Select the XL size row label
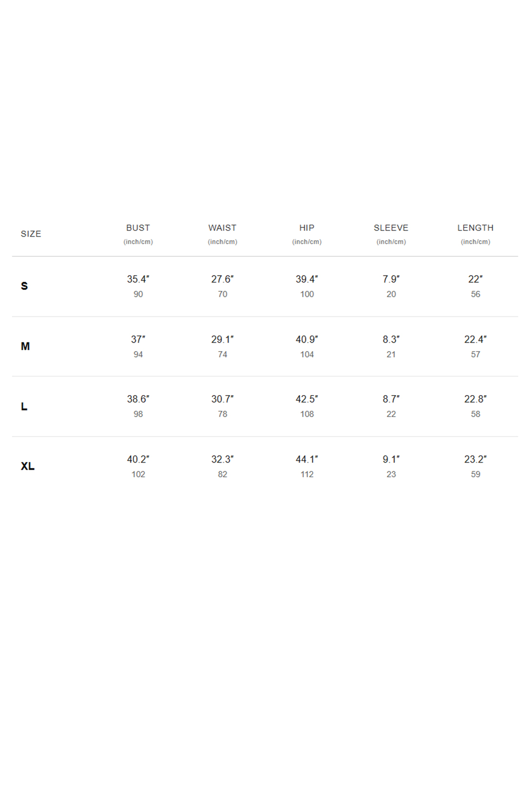Screen dimensions: 532x798 pos(28,466)
